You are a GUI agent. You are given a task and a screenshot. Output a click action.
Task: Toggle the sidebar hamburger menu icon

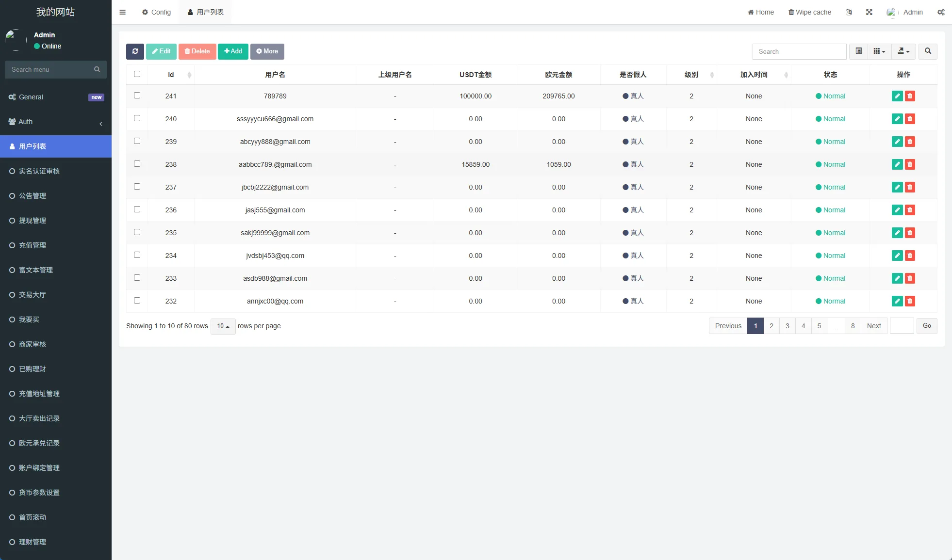point(123,12)
